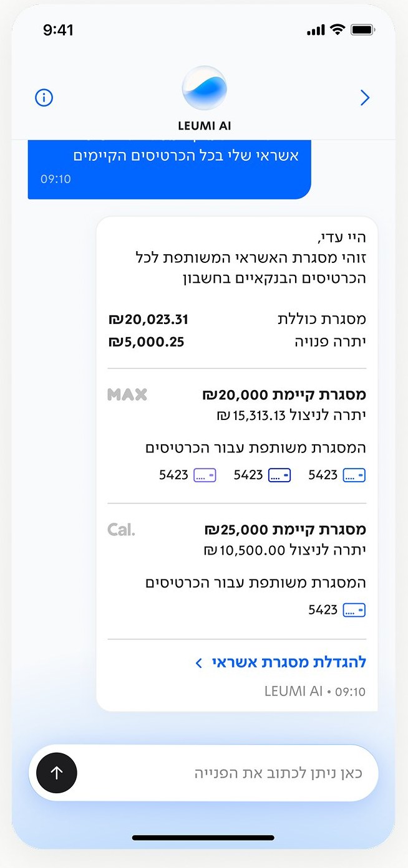Tap the LEUMI AI title text
Viewport: 408px width, 868px height.
[205, 125]
